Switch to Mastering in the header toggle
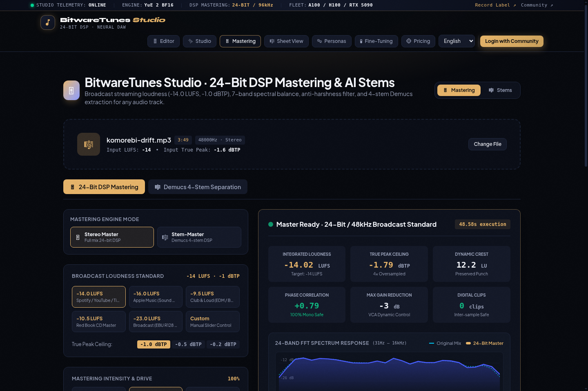Image resolution: width=588 pixels, height=391 pixels. pos(459,90)
